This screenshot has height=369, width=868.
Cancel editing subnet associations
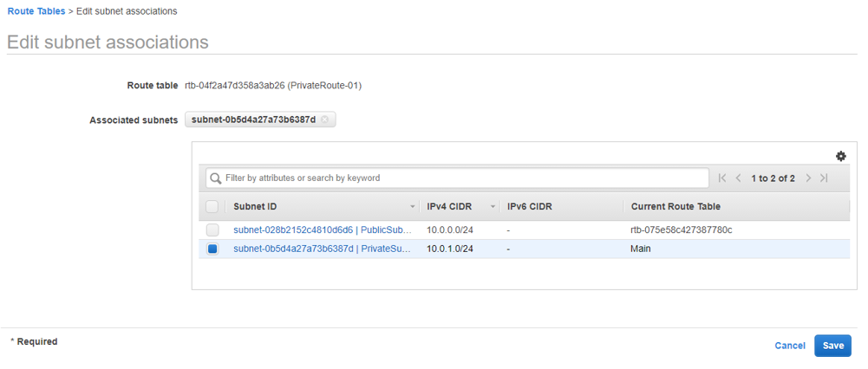click(x=789, y=346)
